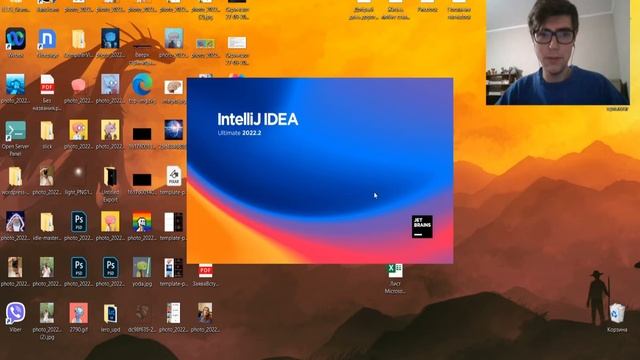Select the 'Untitled Export' folder

(x=110, y=176)
